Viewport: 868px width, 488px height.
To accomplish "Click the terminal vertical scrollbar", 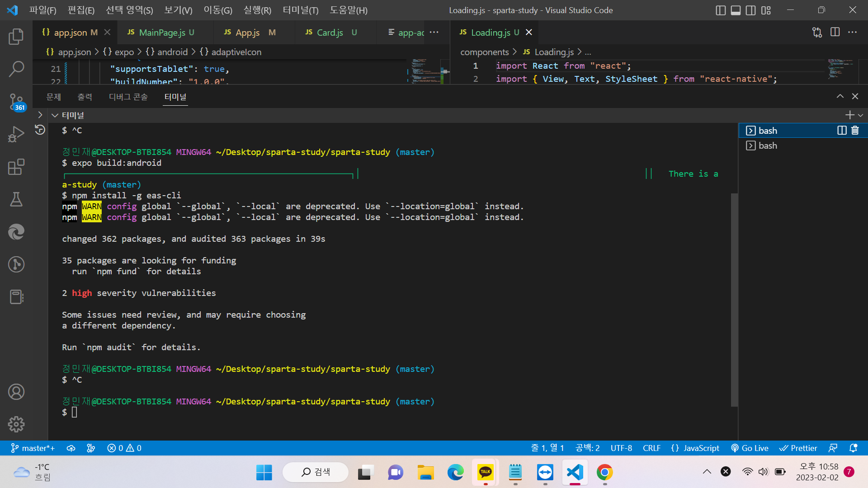I will pyautogui.click(x=735, y=300).
